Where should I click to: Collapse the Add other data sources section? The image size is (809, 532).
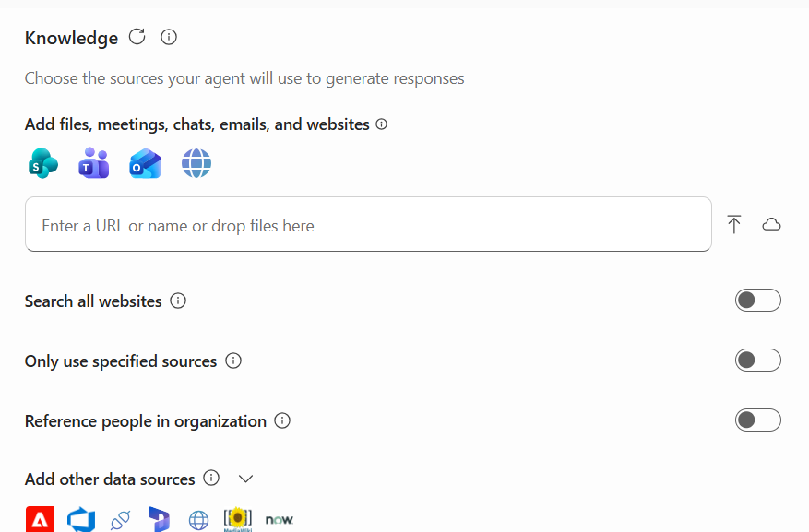tap(245, 479)
